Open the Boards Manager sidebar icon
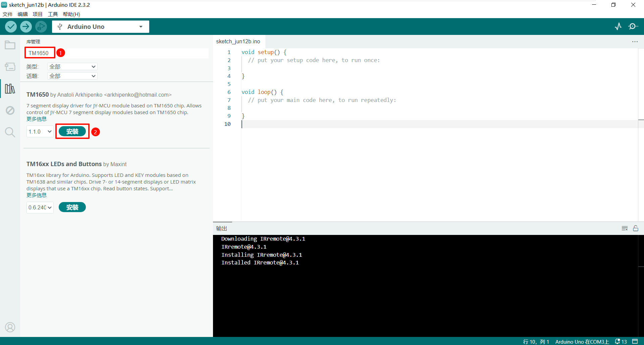 click(10, 67)
